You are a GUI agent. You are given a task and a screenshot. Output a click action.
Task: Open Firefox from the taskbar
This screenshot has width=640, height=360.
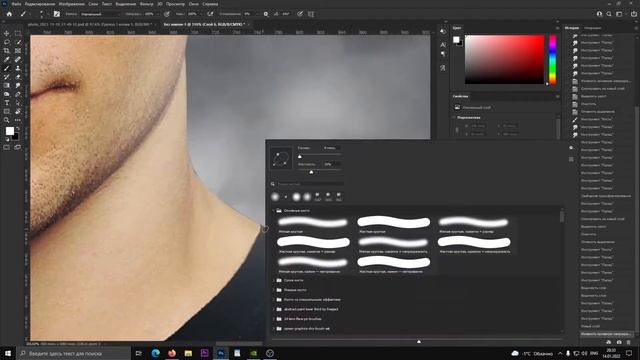tap(172, 353)
